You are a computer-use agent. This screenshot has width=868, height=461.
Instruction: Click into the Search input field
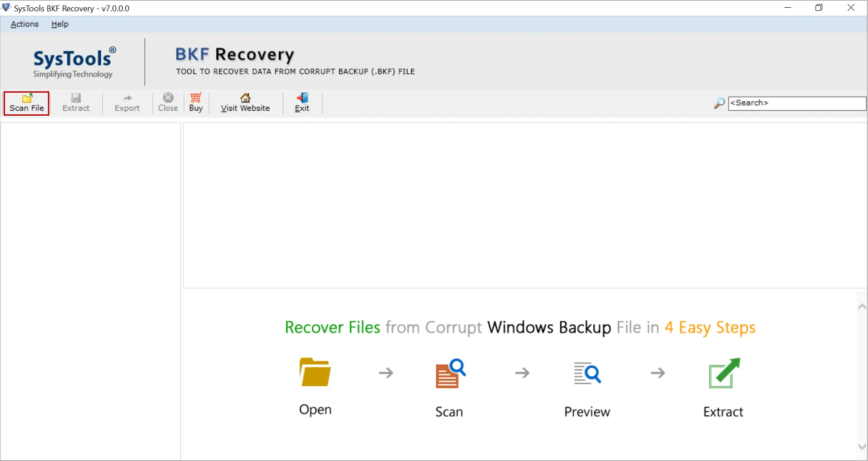797,103
